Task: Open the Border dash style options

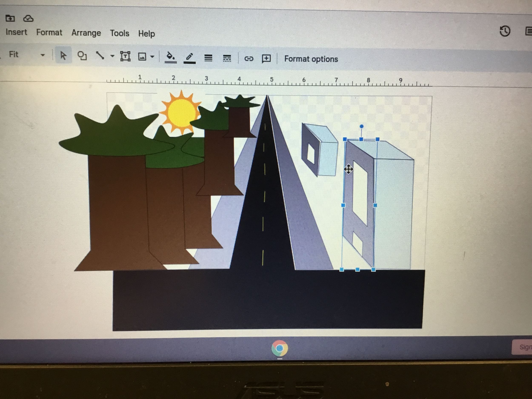Action: (227, 58)
